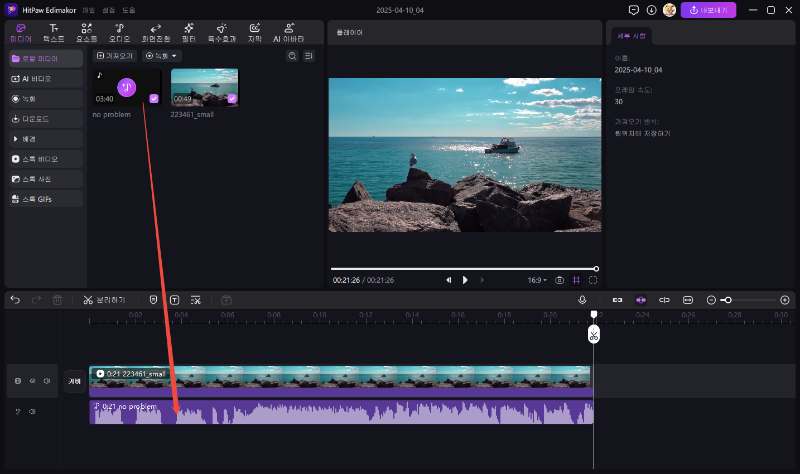Viewport: 800px width, 474px height.
Task: Click the purple Export button
Action: tap(708, 10)
